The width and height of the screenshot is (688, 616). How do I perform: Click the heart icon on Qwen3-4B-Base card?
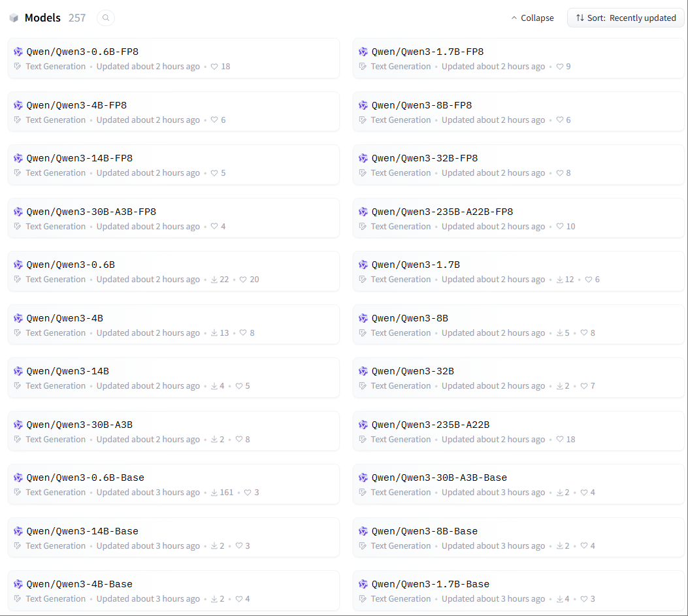pos(239,599)
